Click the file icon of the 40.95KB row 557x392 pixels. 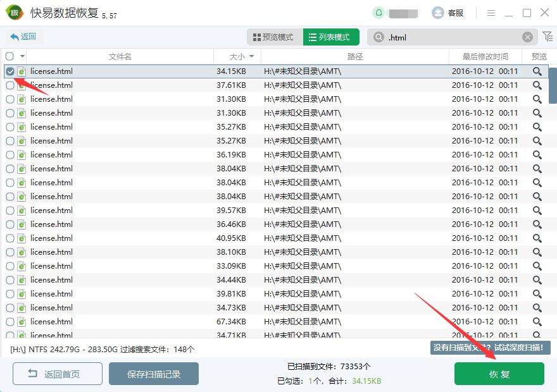pyautogui.click(x=22, y=238)
